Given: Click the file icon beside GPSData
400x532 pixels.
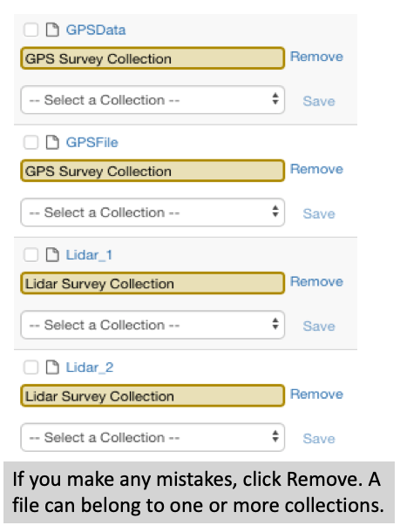Looking at the screenshot, I should coord(52,30).
